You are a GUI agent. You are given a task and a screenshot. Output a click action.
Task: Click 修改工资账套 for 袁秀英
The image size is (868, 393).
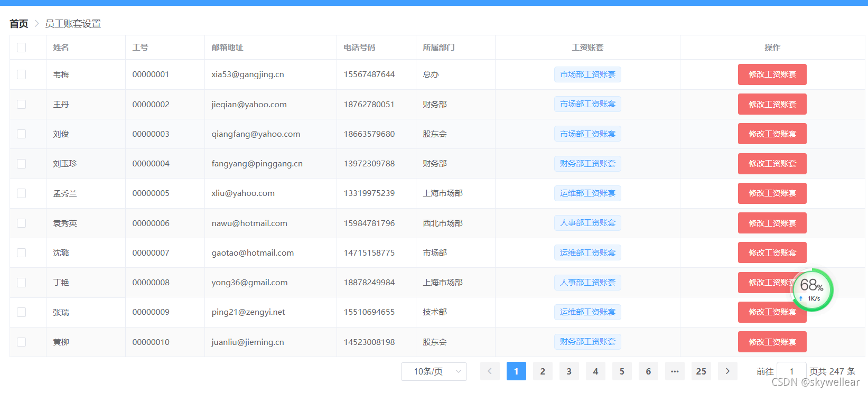coord(772,223)
